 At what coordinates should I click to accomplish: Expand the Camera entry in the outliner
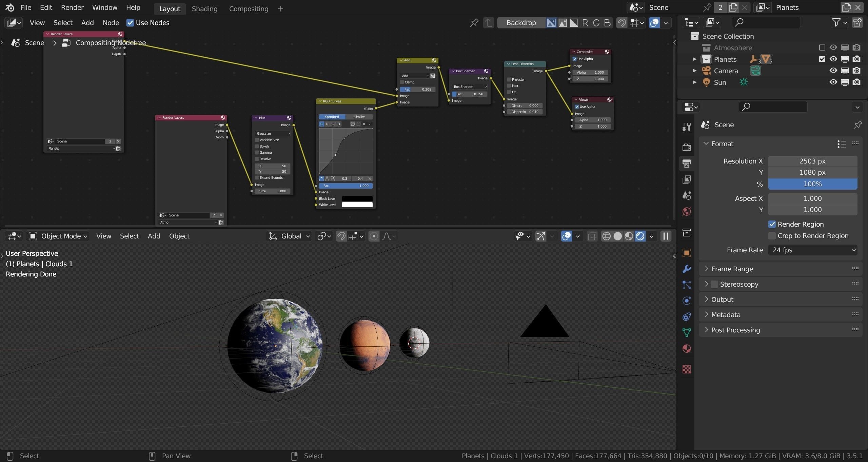694,71
